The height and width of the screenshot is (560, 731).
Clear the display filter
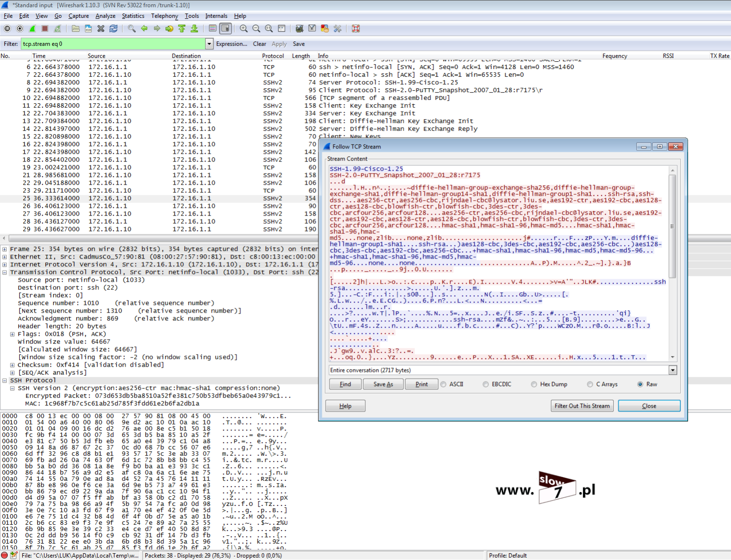(260, 44)
